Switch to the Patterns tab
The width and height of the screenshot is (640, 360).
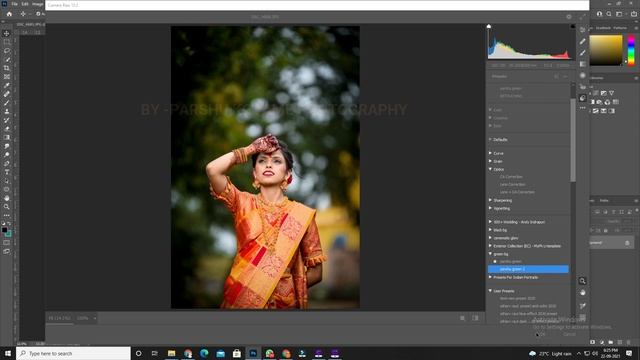coord(620,28)
